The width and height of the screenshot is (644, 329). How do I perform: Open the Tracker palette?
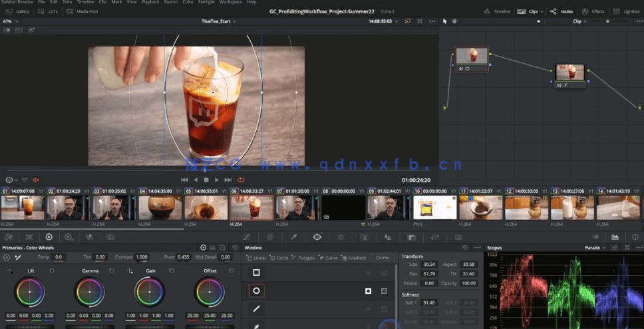click(x=341, y=237)
